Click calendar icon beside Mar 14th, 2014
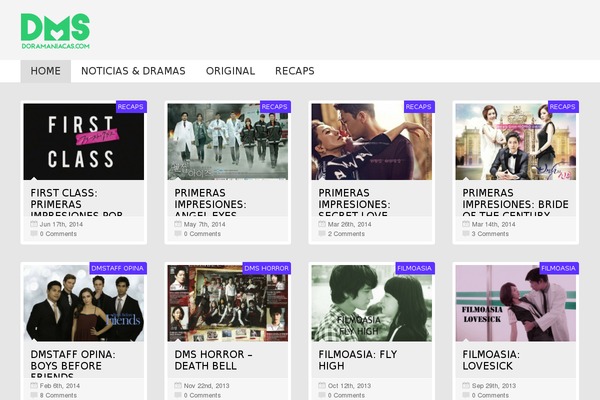Screen dimensions: 600x400 point(466,224)
